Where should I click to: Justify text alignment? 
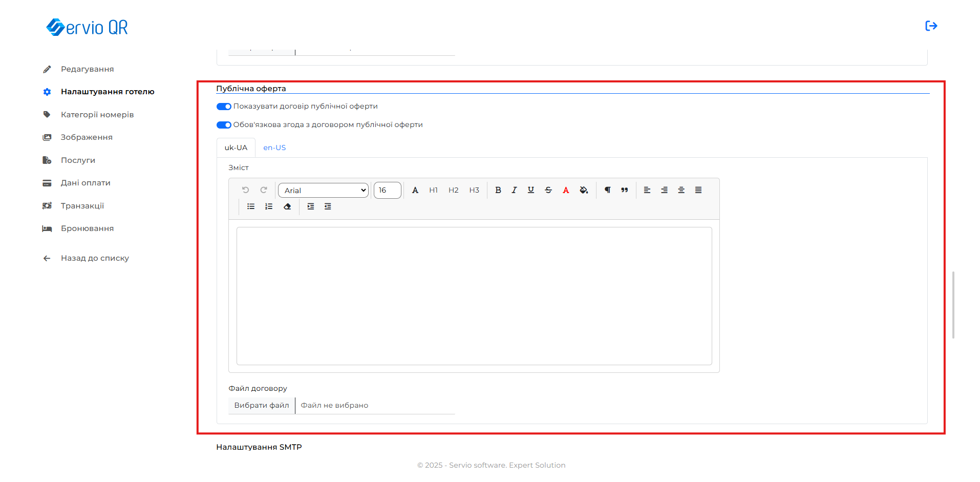698,190
